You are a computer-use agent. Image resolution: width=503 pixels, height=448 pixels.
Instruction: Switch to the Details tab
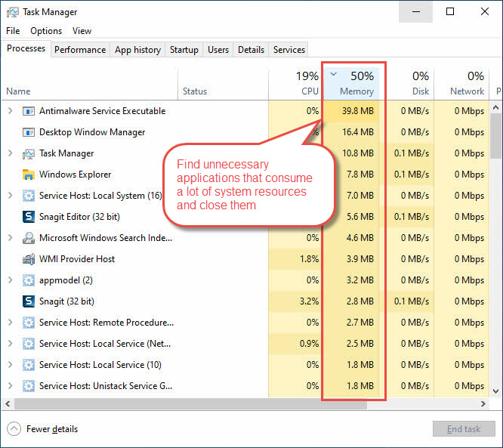click(251, 50)
